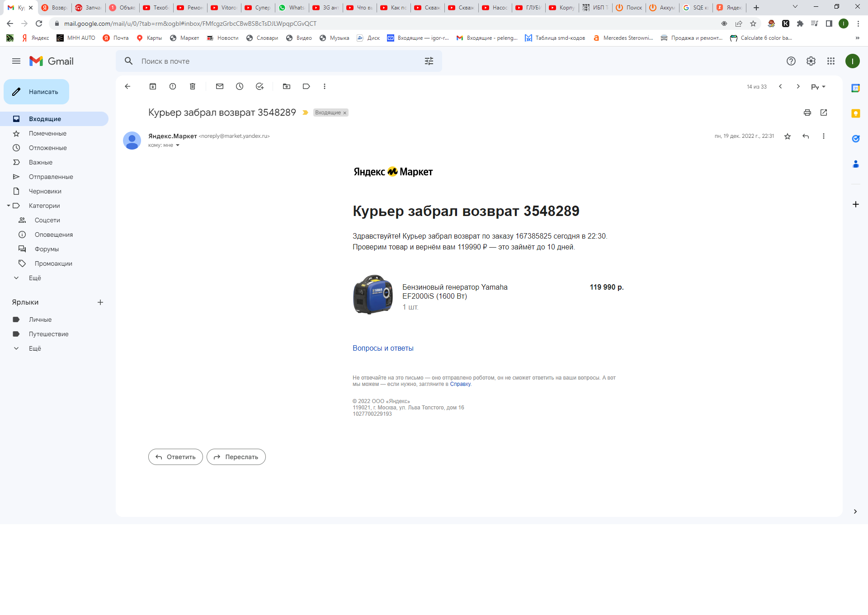This screenshot has width=868, height=615.
Task: Open Google Tasks side panel
Action: click(x=856, y=139)
